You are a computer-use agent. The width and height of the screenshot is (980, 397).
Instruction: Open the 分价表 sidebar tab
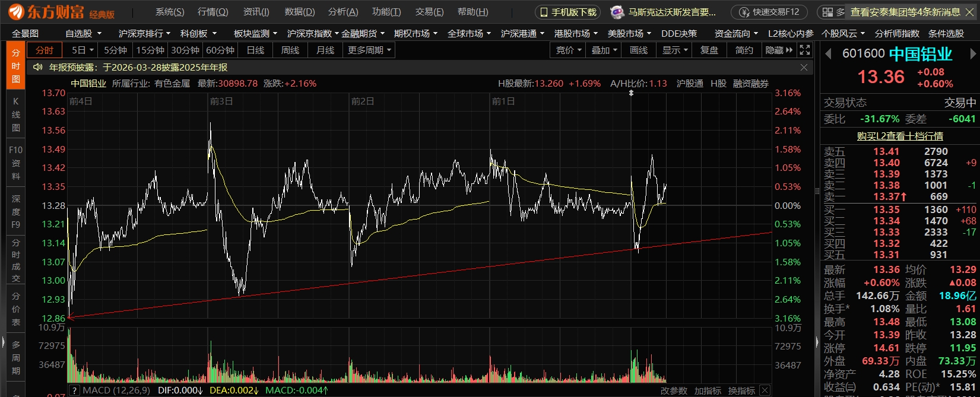(16, 309)
